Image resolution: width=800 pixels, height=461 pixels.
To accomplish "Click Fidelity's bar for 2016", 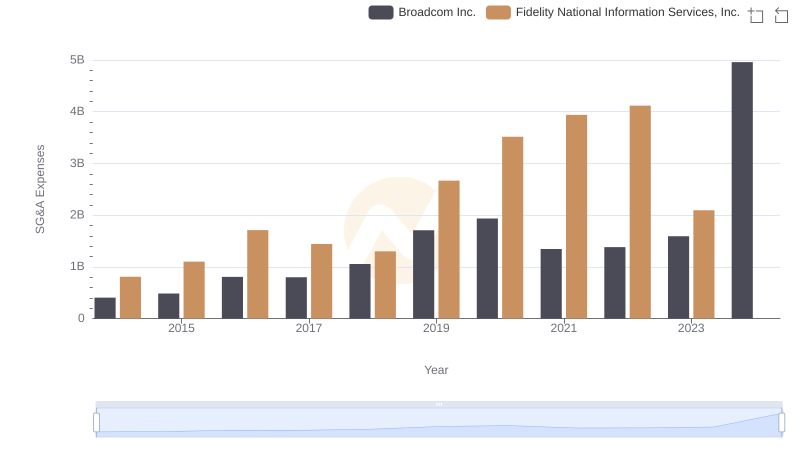I will pyautogui.click(x=258, y=274).
